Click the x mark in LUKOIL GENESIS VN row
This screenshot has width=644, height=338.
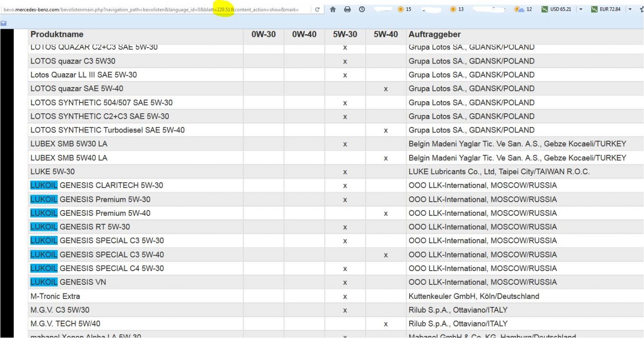[x=345, y=283]
